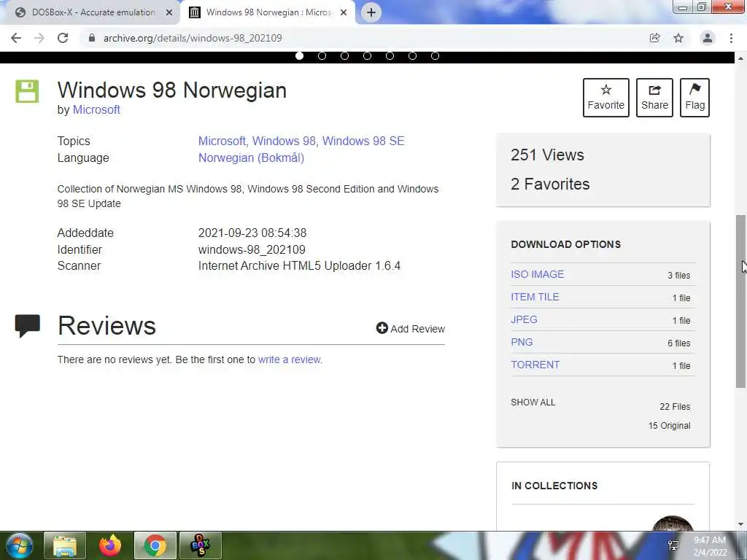Click the network tray icon
The image size is (747, 560).
click(673, 545)
